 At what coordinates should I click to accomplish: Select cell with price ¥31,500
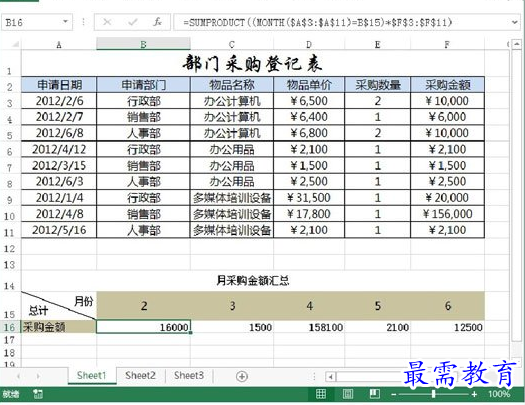pos(309,198)
